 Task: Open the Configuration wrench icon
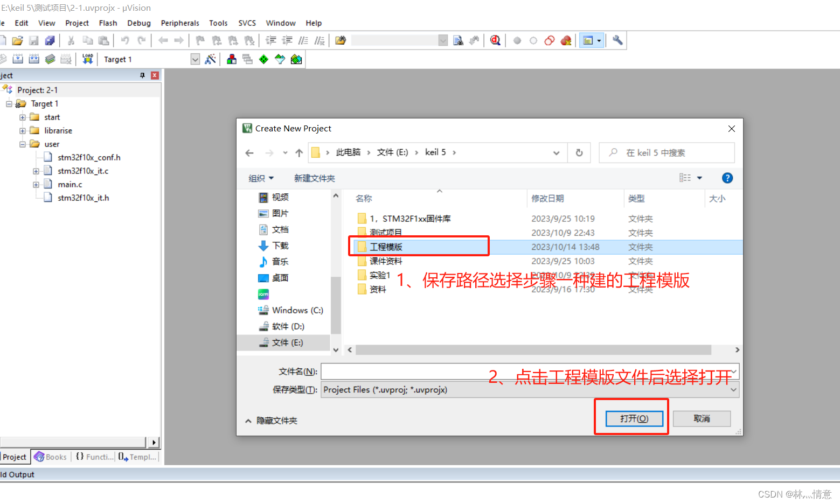pyautogui.click(x=617, y=40)
